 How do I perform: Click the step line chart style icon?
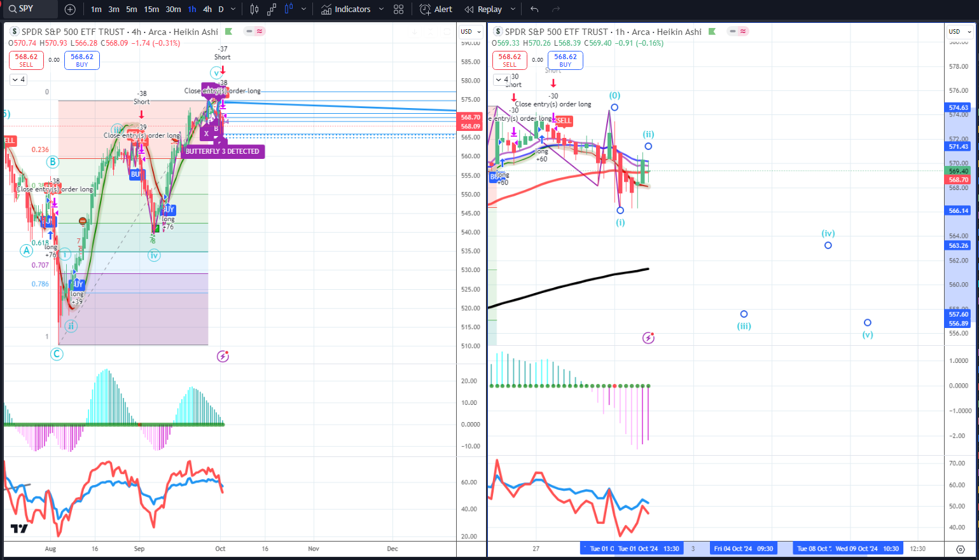(272, 10)
